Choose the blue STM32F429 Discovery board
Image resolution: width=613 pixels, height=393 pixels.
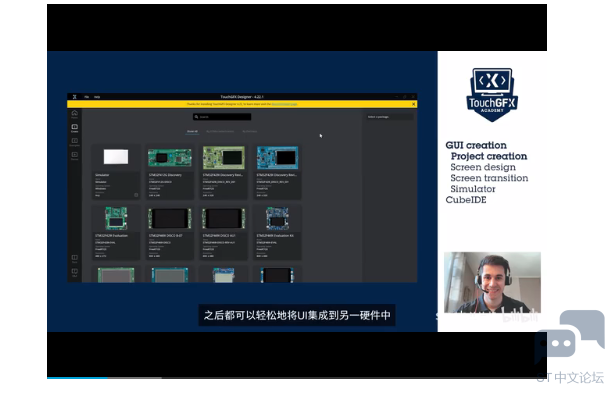coord(277,158)
